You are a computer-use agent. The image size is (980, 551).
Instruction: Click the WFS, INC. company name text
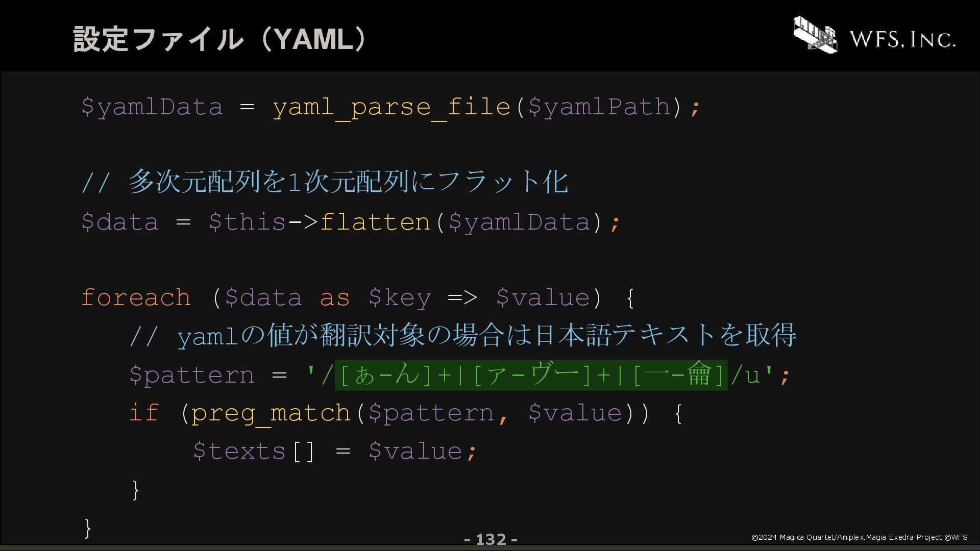(902, 39)
